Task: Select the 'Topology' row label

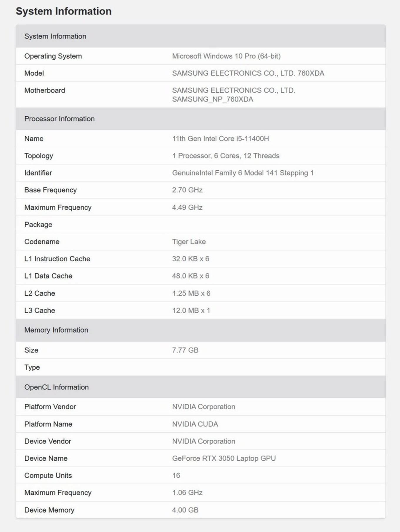Action: 39,156
